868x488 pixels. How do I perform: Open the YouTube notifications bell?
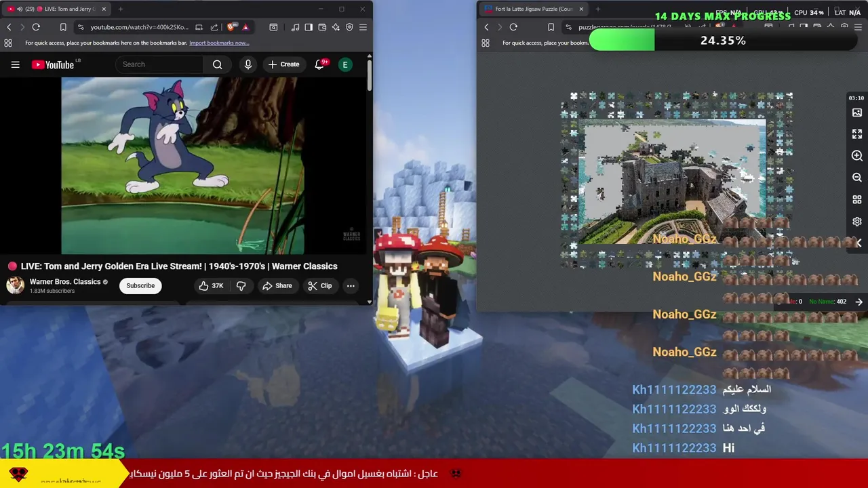(319, 64)
